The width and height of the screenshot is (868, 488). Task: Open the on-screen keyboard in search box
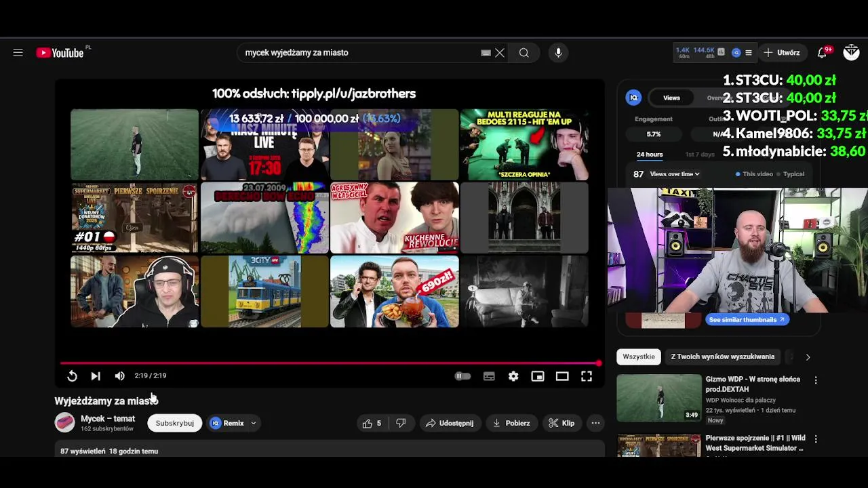coord(486,52)
